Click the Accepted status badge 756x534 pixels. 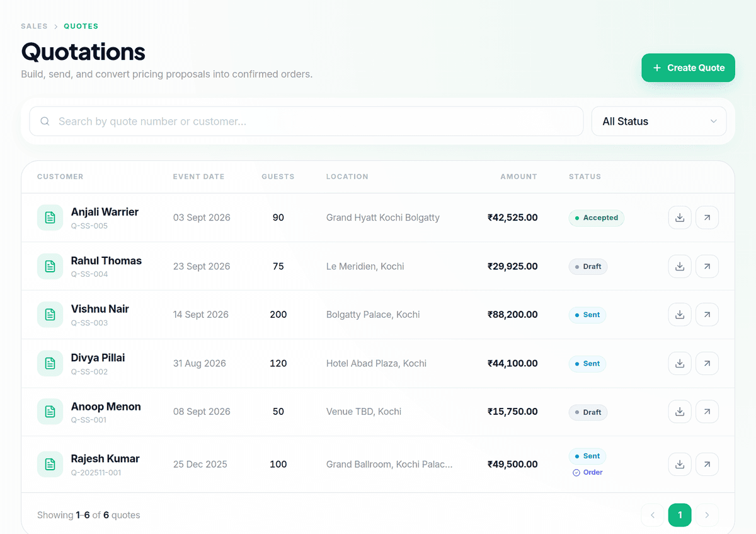click(596, 218)
